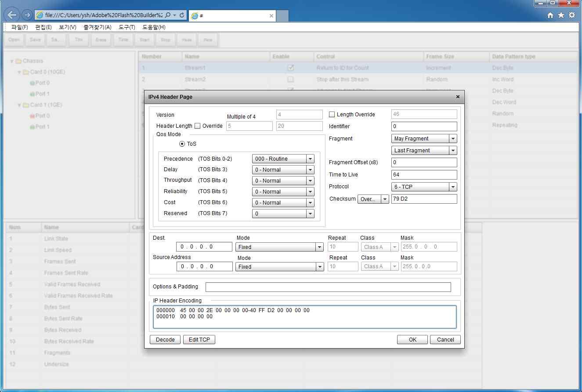Screen dimensions: 582x392
Task: Click the Identifier input field
Action: click(x=424, y=126)
